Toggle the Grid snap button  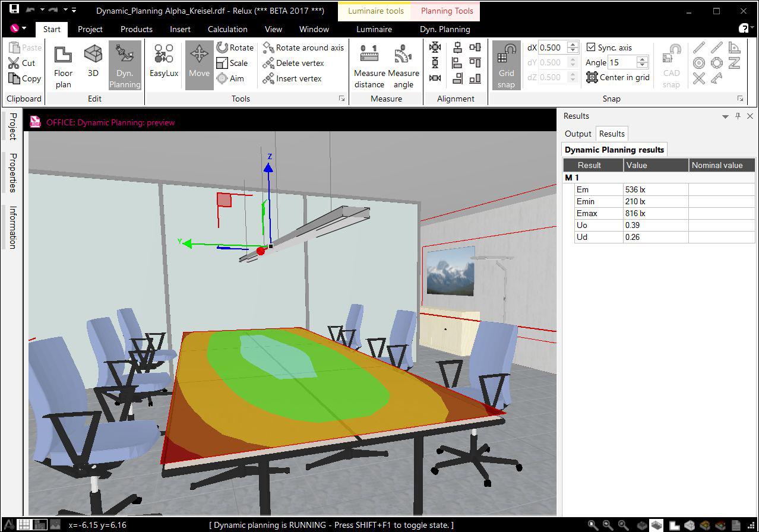(x=506, y=66)
